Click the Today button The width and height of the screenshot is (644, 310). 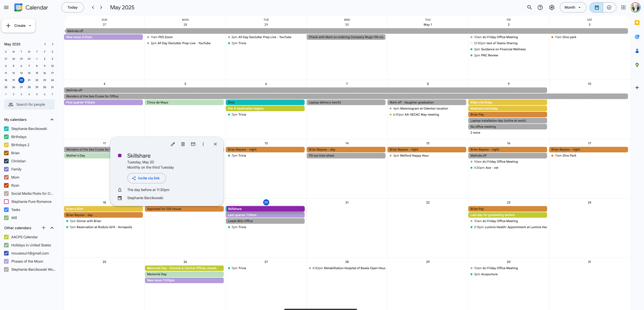point(72,8)
